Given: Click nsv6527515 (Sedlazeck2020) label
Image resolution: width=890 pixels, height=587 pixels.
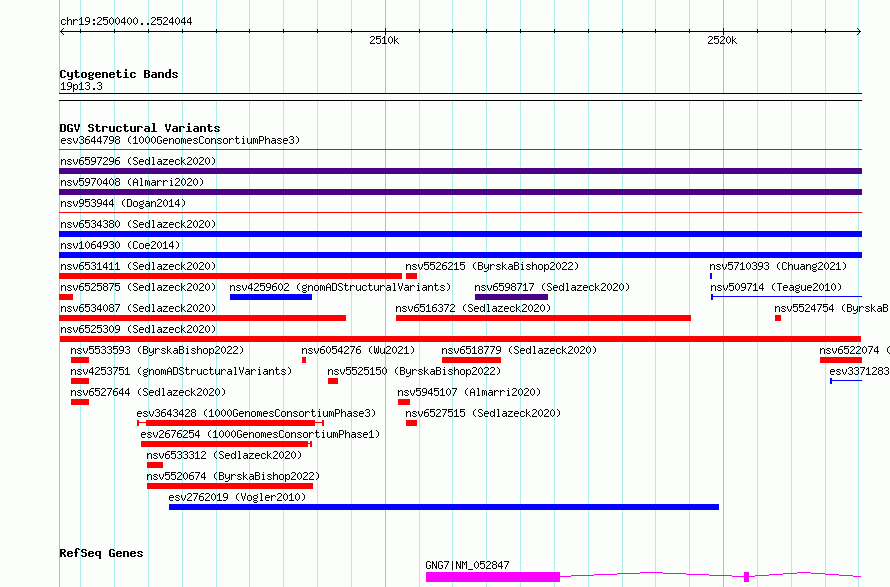Looking at the screenshot, I should pos(483,413).
